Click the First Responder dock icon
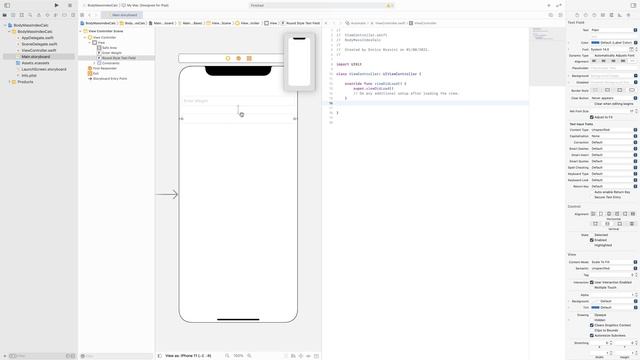640x360 pixels. (238, 58)
